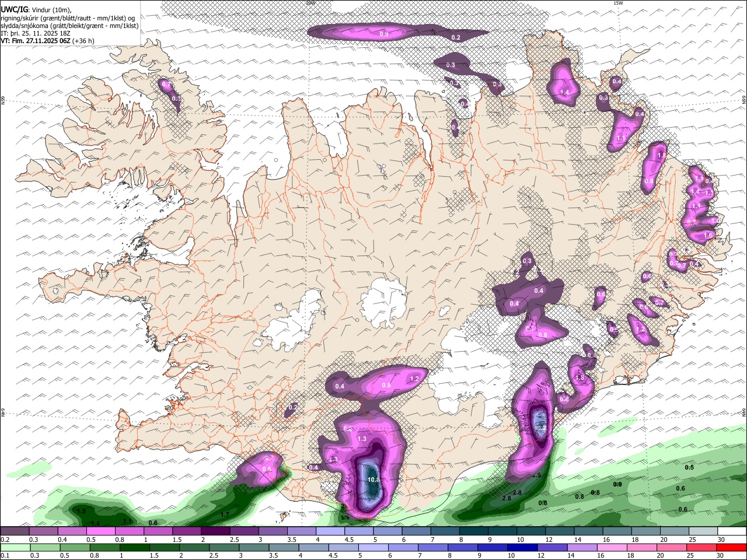The height and width of the screenshot is (560, 747).
Task: Click the '30' label ending the upper legend
Action: point(721,540)
